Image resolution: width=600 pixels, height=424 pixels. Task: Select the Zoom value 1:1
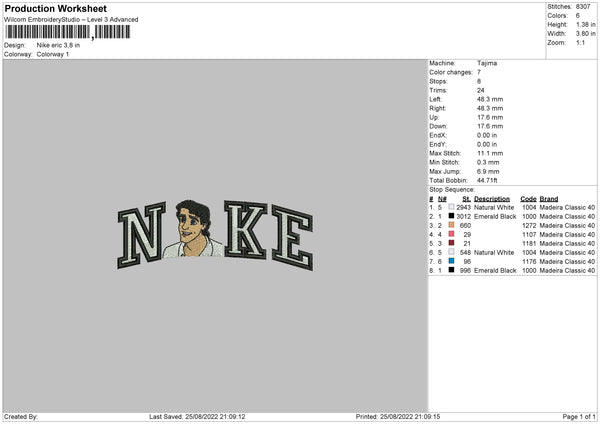580,42
